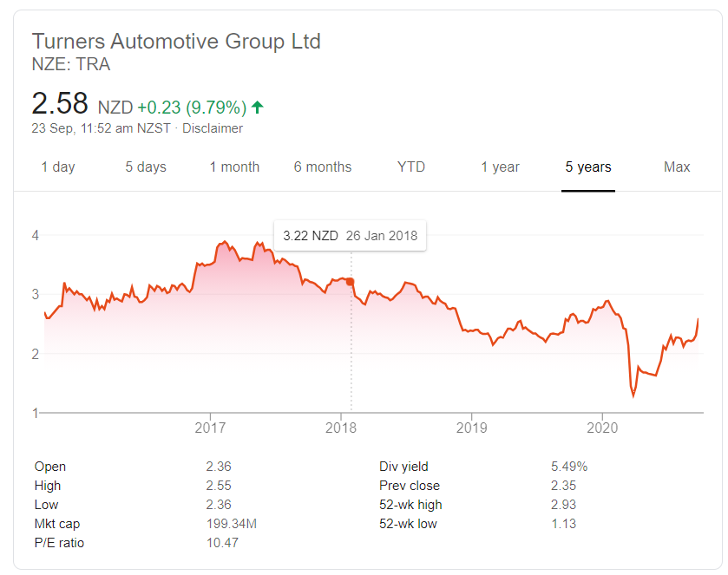Select the 5 years tab
Image resolution: width=728 pixels, height=575 pixels.
point(588,167)
